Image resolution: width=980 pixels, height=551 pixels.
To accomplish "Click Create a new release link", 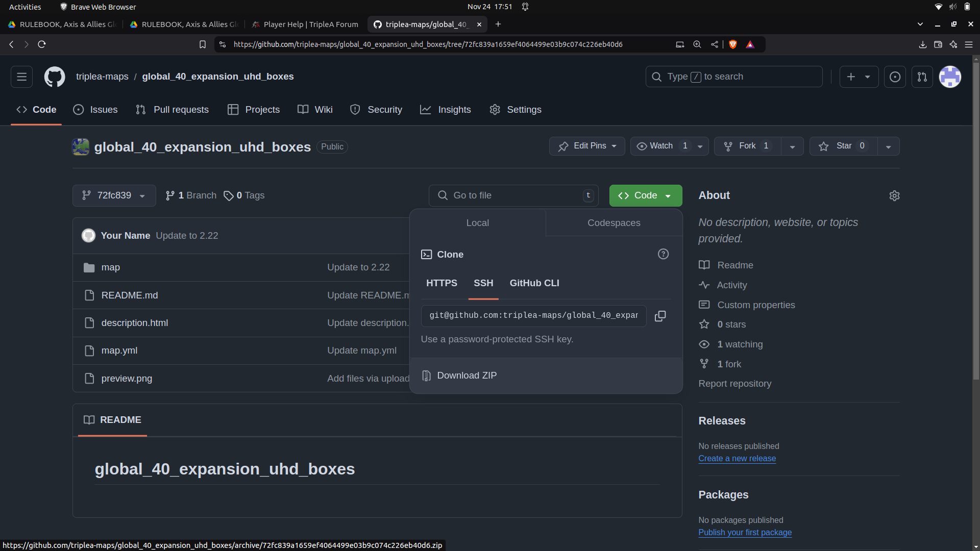I will tap(737, 459).
